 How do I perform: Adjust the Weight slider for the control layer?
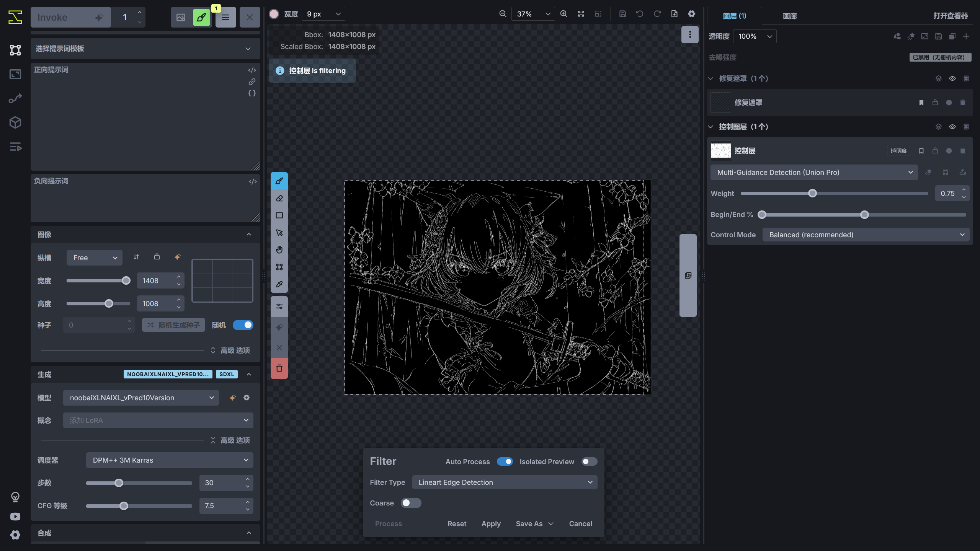point(812,193)
